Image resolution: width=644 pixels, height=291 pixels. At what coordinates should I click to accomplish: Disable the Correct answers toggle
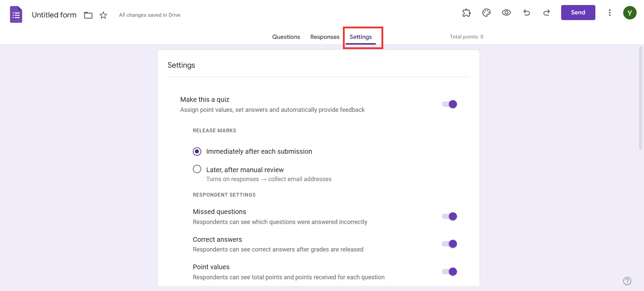(x=449, y=244)
